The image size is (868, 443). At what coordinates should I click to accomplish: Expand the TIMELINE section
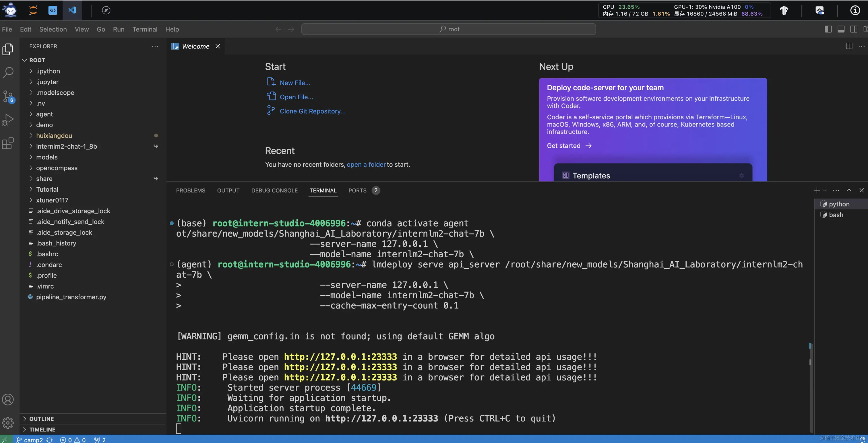pyautogui.click(x=93, y=430)
